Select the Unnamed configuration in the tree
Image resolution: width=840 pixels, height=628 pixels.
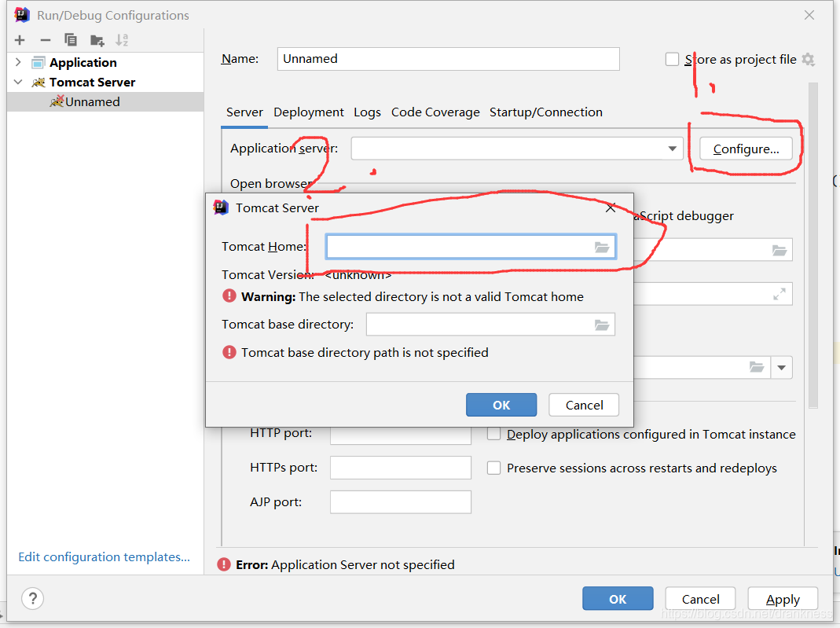105,102
